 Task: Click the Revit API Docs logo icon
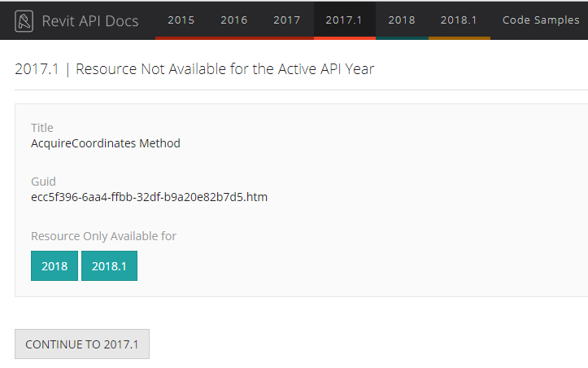(x=24, y=21)
